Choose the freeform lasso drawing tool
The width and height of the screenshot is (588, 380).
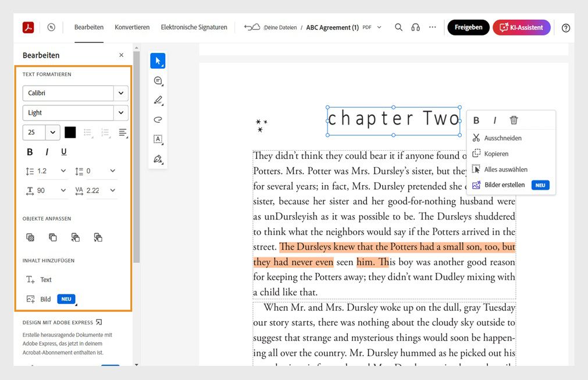(x=158, y=119)
